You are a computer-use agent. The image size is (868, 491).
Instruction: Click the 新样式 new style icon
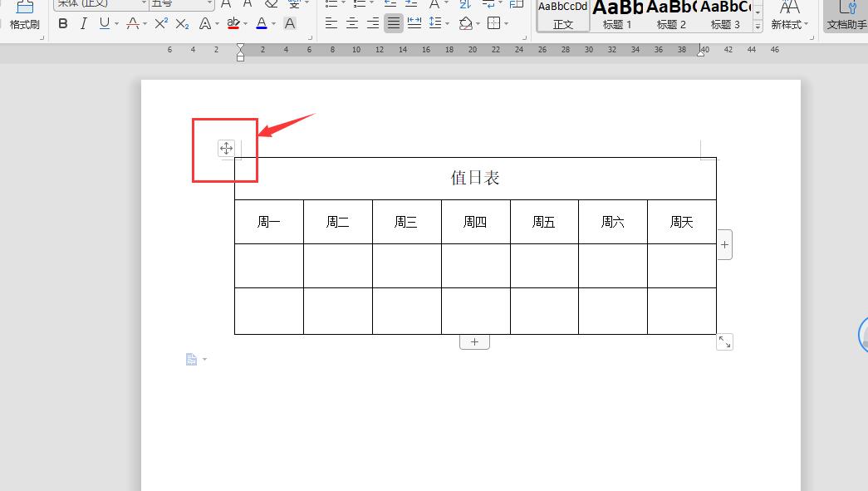click(789, 18)
